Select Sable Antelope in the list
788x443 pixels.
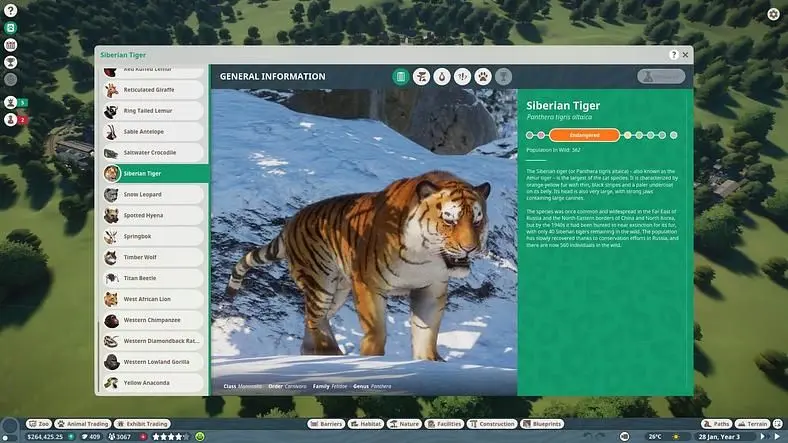click(x=153, y=132)
